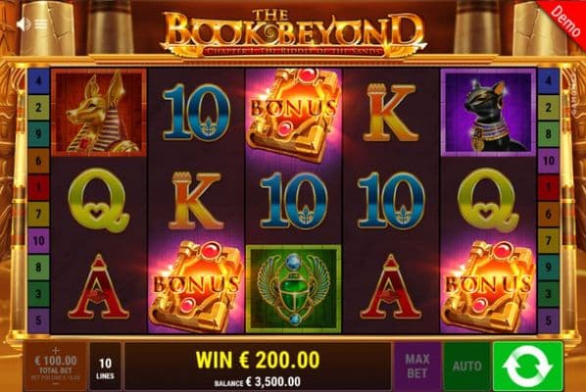This screenshot has width=586, height=392.
Task: Select payline 4 marker on left side
Action: pyautogui.click(x=38, y=80)
